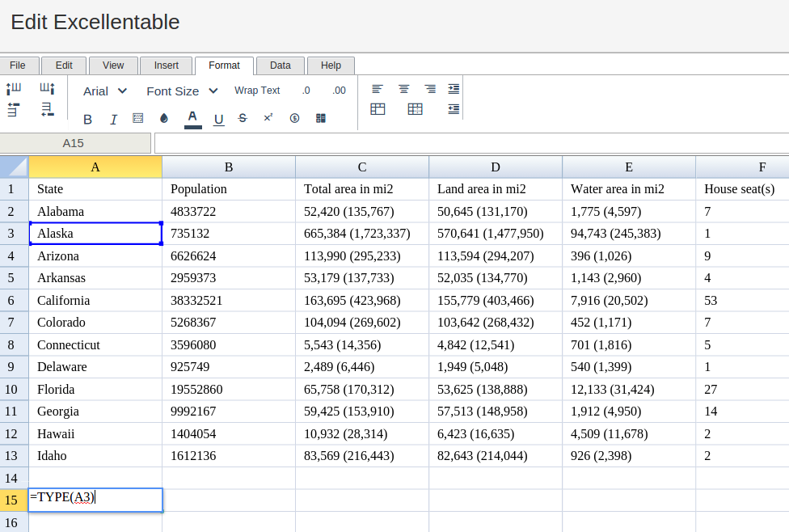789x532 pixels.
Task: Toggle italic text style
Action: [113, 119]
